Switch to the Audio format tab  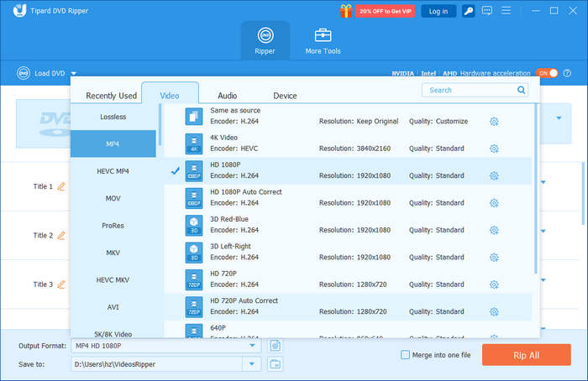[228, 96]
